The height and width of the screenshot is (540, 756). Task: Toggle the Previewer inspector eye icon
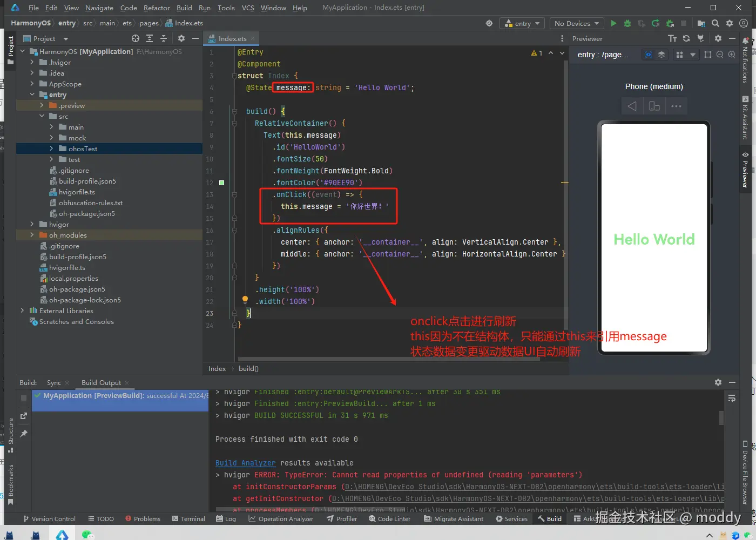pyautogui.click(x=649, y=55)
